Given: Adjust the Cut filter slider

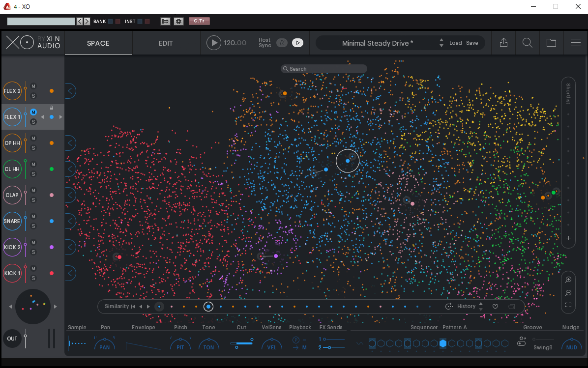Looking at the screenshot, I should coord(241,343).
